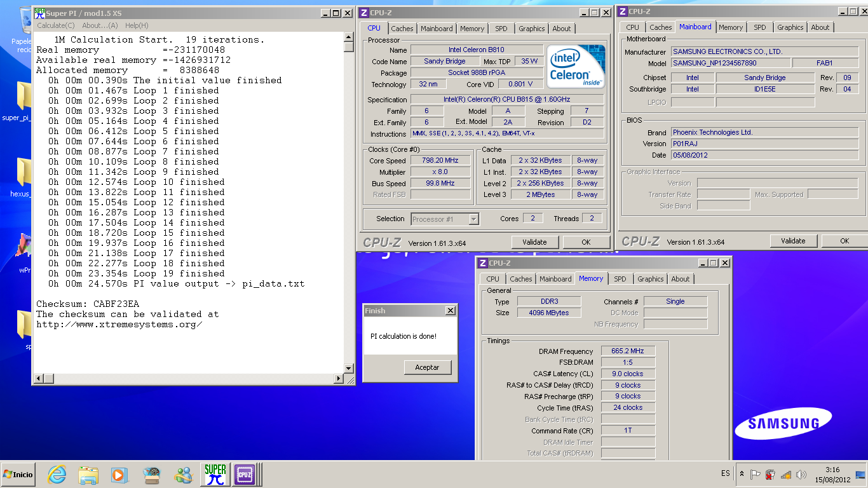Click the http://www.xtremesystems.org/ text in Super PI
The height and width of the screenshot is (488, 868).
(x=119, y=324)
